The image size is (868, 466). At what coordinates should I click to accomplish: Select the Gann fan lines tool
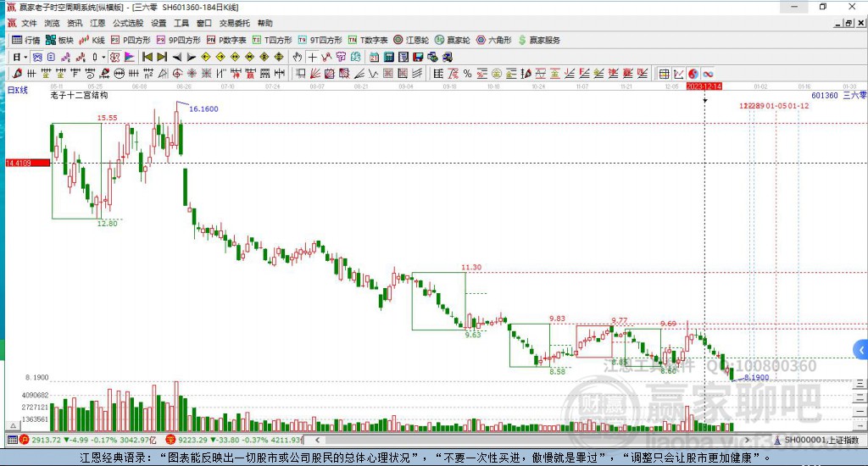click(315, 73)
